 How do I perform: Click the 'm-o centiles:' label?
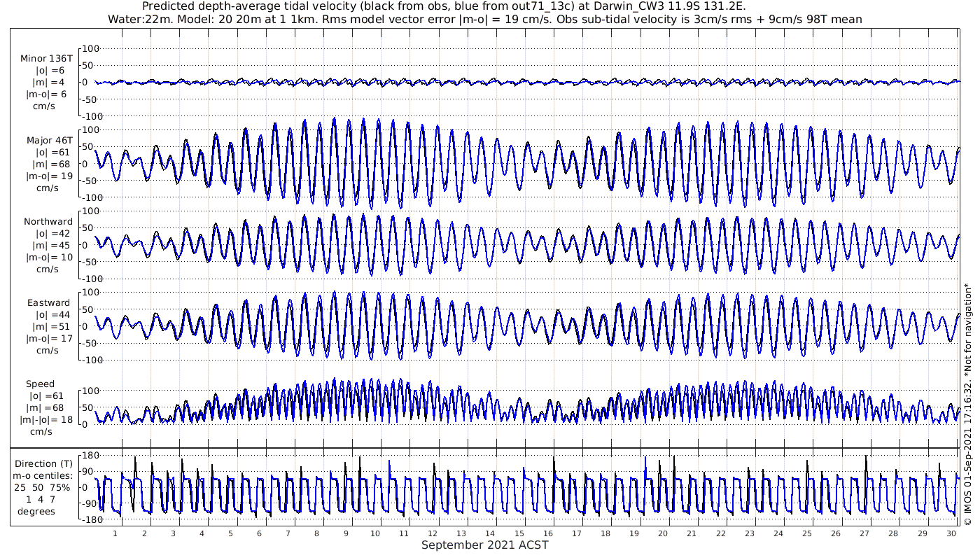click(x=44, y=476)
